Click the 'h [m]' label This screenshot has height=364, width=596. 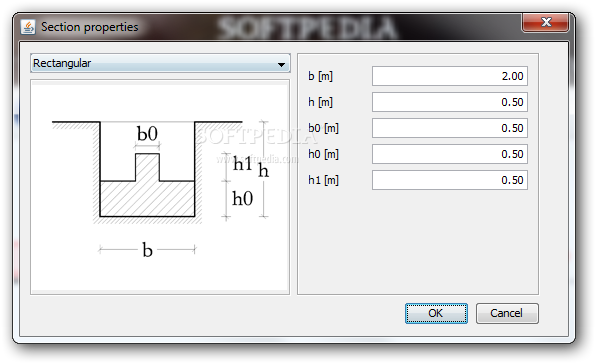320,102
